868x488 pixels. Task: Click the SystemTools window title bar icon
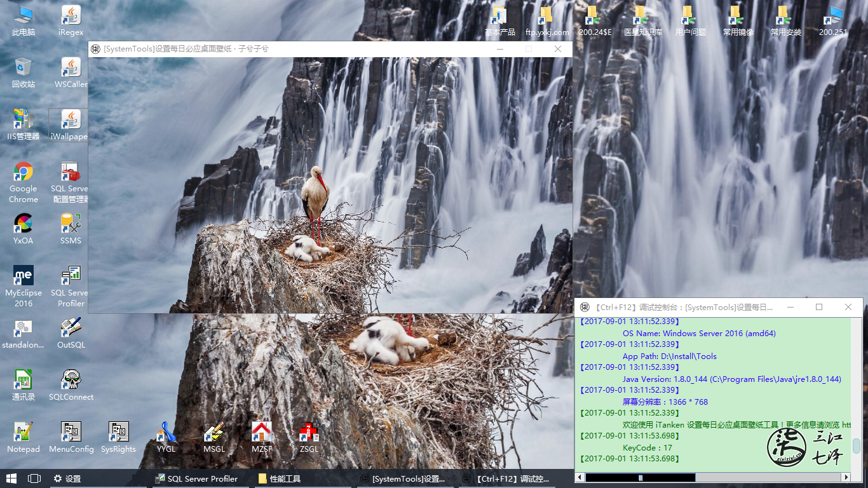click(96, 49)
